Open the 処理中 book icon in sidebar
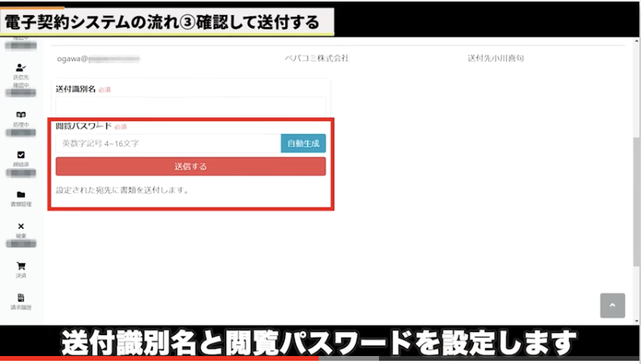 21,116
